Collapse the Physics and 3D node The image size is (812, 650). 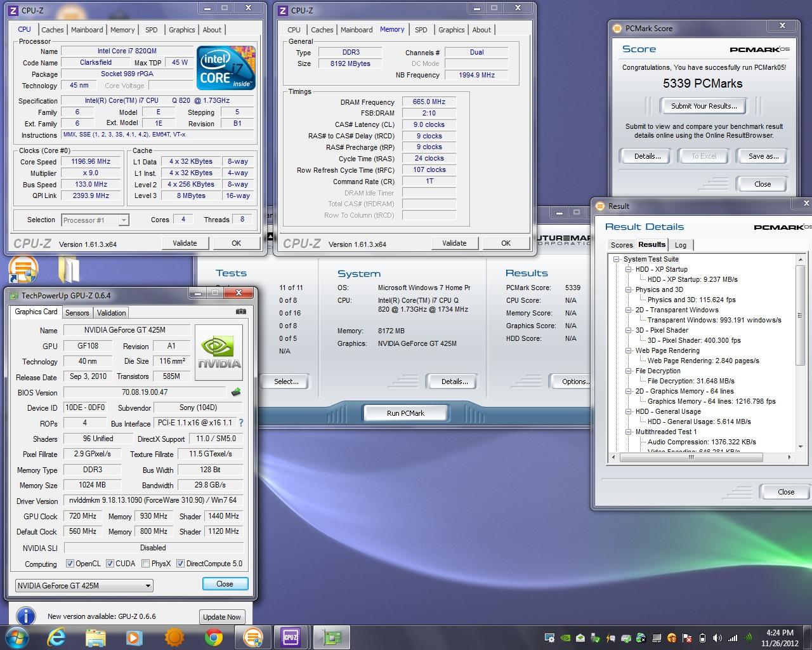pos(629,289)
